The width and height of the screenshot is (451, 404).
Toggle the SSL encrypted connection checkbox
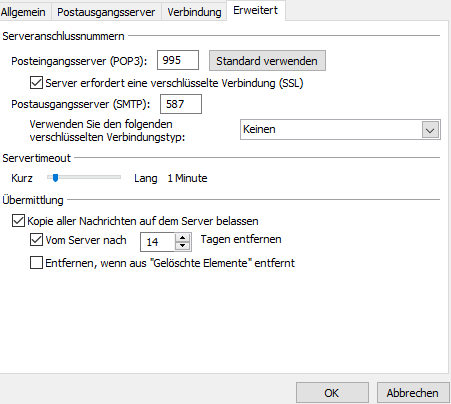click(36, 83)
